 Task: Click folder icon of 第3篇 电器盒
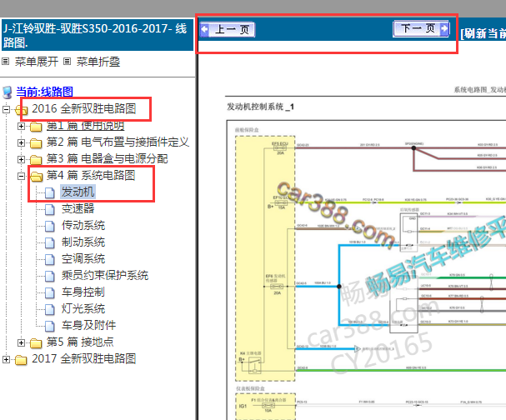click(x=36, y=160)
